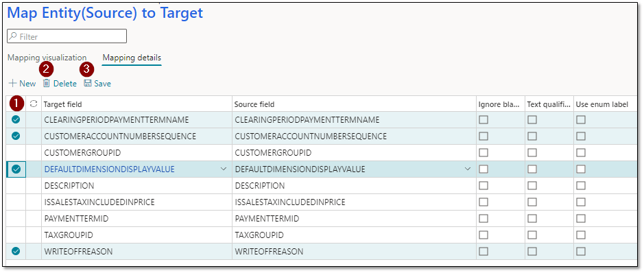644x273 pixels.
Task: Click the floppy disk Save icon
Action: (x=88, y=83)
